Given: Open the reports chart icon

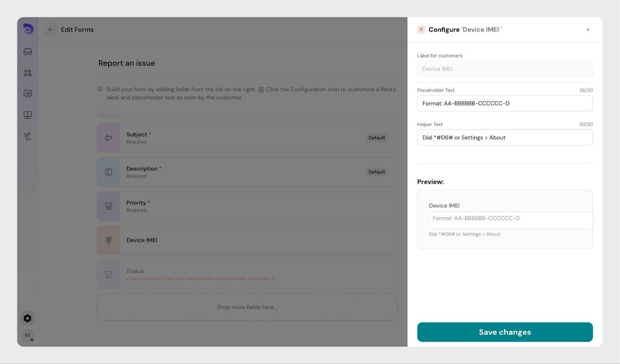Looking at the screenshot, I should (28, 94).
